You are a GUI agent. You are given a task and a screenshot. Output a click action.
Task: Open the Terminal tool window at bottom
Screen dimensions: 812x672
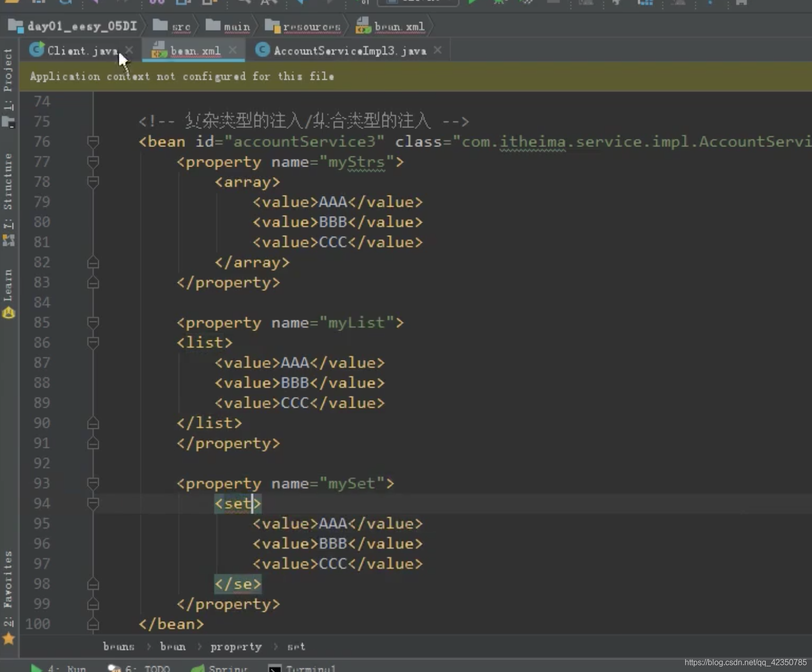coord(302,668)
